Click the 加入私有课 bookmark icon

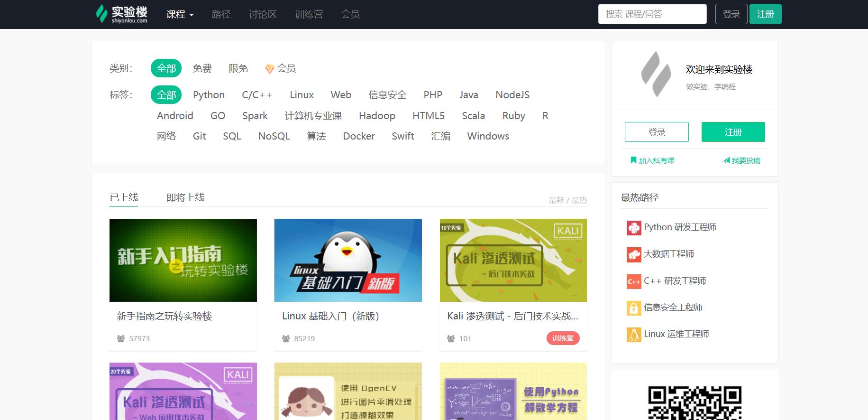[633, 160]
